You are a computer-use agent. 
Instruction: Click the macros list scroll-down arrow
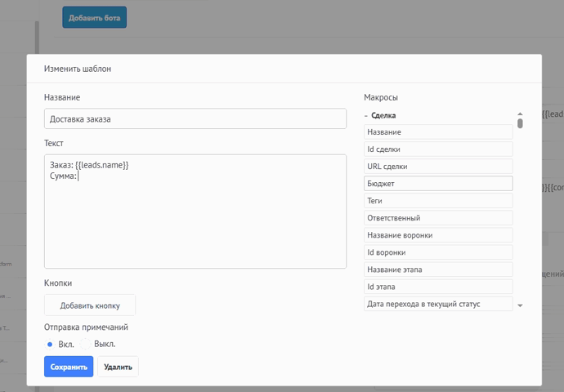(x=520, y=305)
